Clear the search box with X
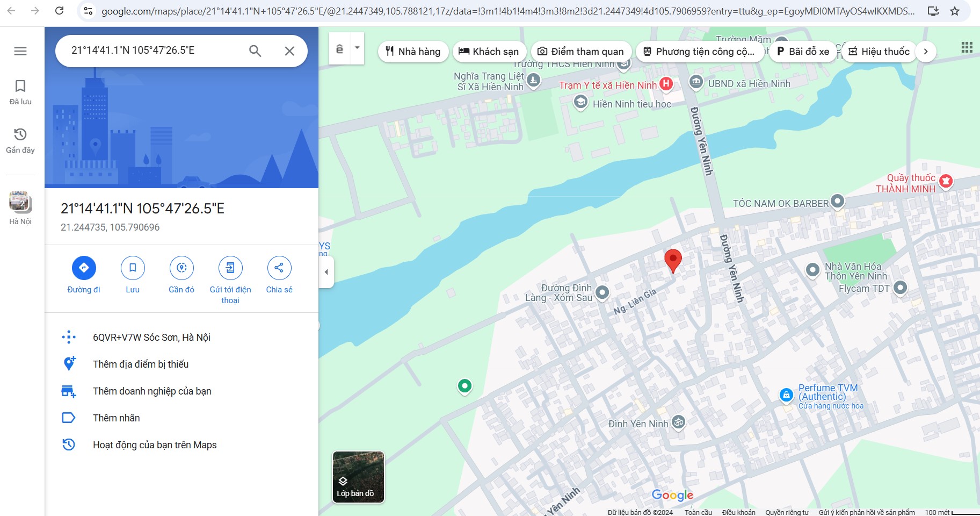980x516 pixels. [x=289, y=51]
